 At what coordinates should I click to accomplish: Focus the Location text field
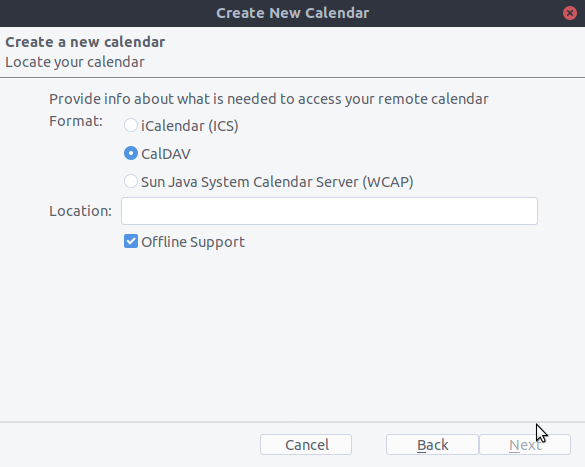pyautogui.click(x=329, y=211)
